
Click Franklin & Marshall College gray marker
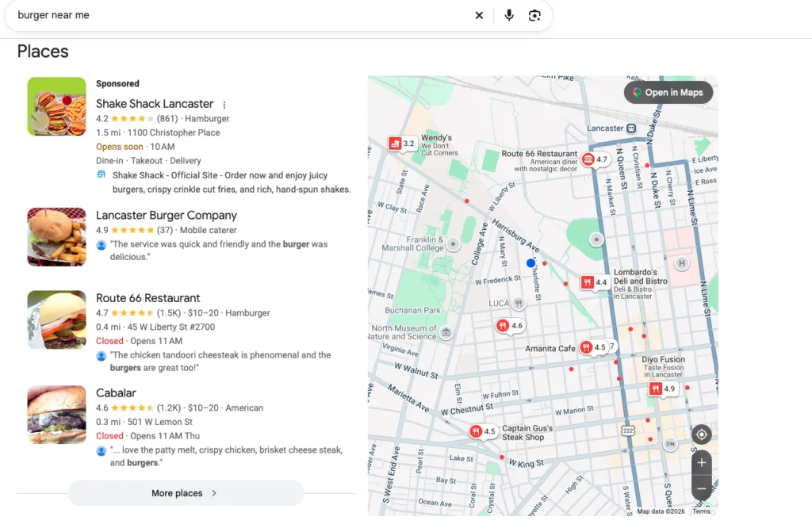pyautogui.click(x=453, y=244)
